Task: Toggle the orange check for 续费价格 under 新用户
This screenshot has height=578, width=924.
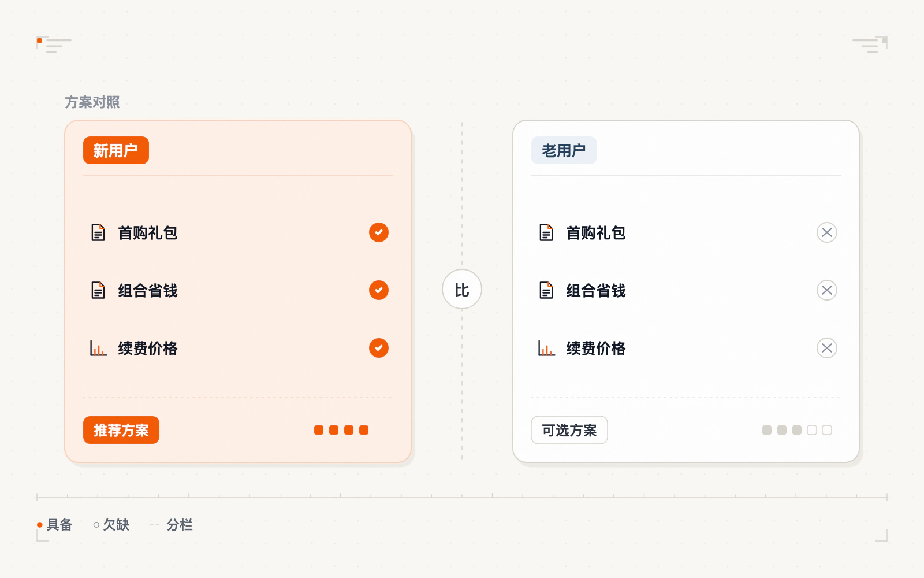Action: [x=379, y=348]
